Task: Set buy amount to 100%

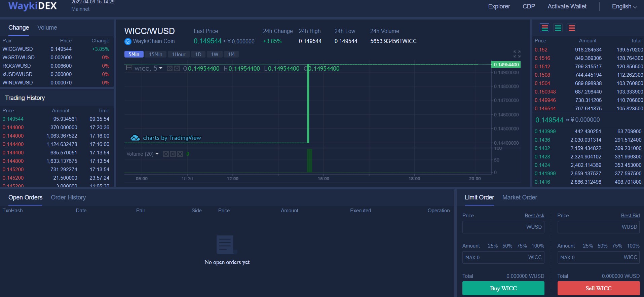Action: [x=538, y=246]
